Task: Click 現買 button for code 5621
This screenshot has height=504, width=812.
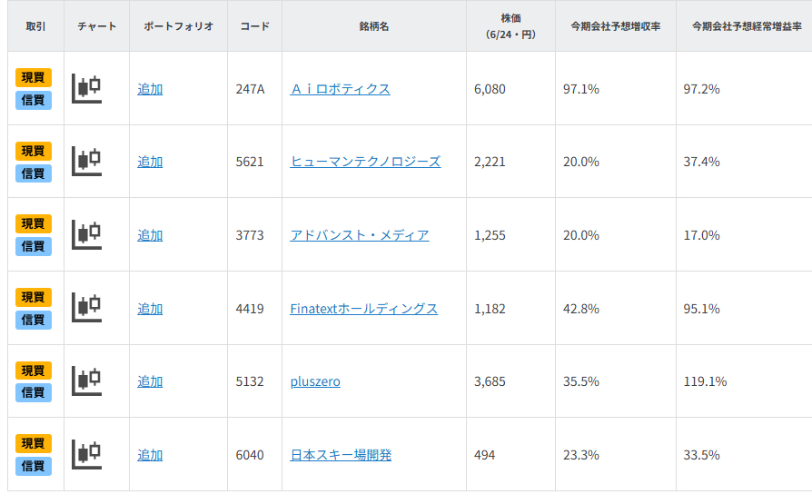Action: coord(33,151)
